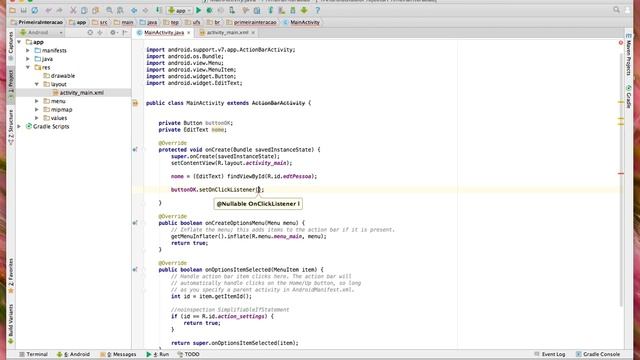
Task: Open the app run configuration dropdown
Action: pos(180,10)
